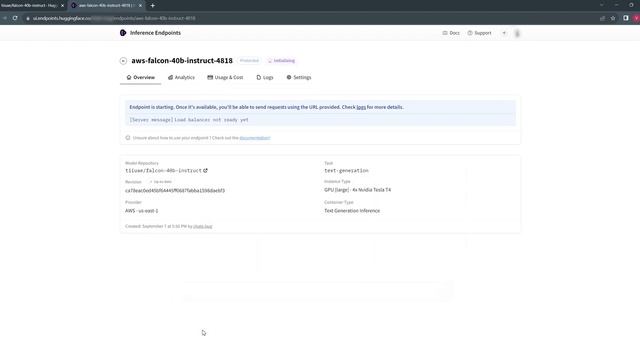Screen dimensions: 640x360
Task: Close the aws-falcon-40b-instruct-4818 browser tab
Action: click(140, 6)
